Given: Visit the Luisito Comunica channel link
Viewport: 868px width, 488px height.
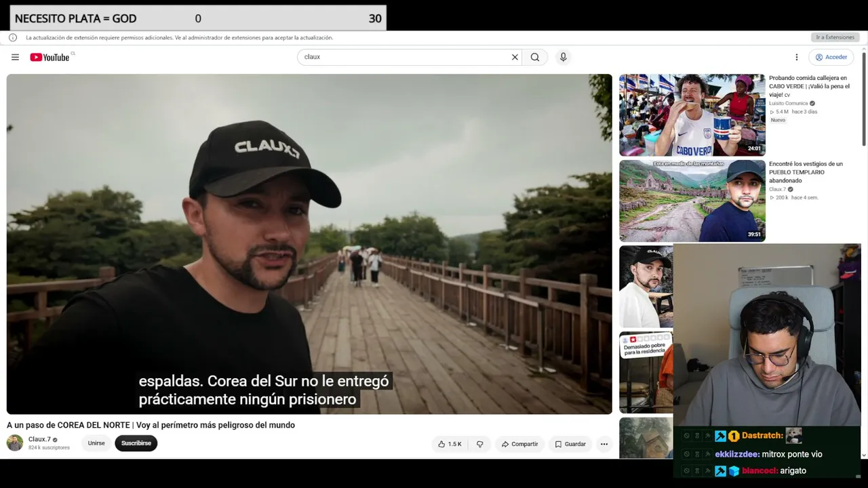Looking at the screenshot, I should point(789,104).
